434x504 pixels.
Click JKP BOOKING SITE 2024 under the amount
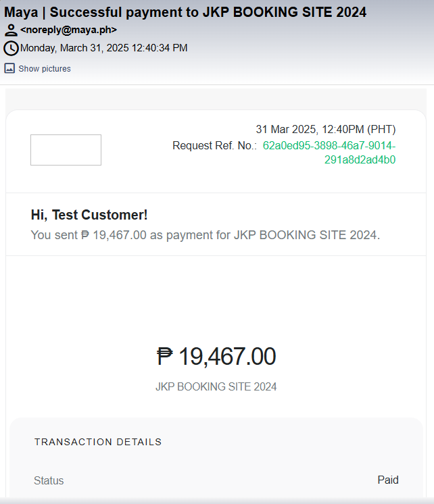(x=216, y=387)
